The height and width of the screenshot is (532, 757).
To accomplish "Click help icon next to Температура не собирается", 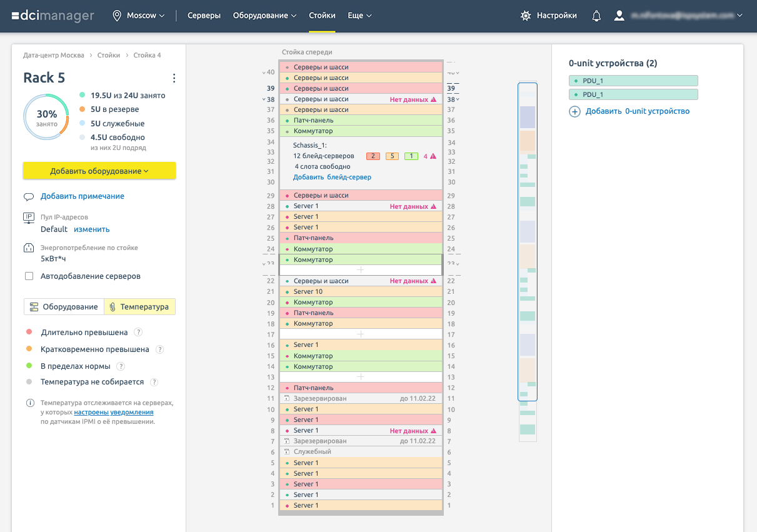I will (x=154, y=382).
